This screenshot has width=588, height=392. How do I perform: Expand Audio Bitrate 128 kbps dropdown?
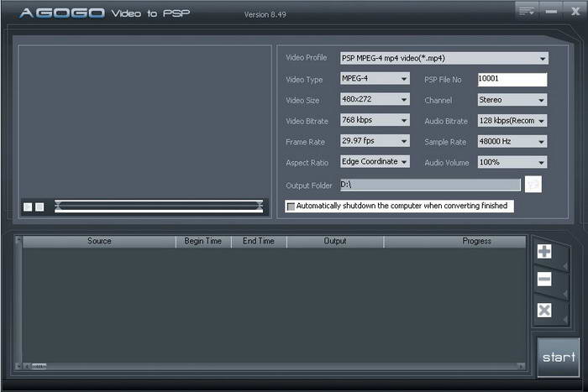[x=512, y=121]
